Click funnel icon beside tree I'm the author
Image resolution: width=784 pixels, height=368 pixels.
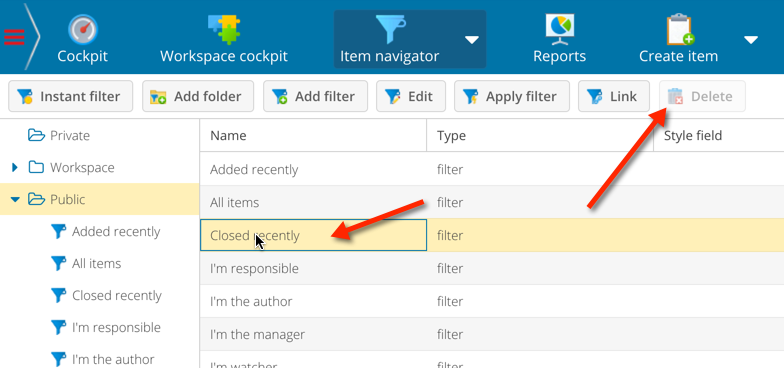click(x=58, y=360)
